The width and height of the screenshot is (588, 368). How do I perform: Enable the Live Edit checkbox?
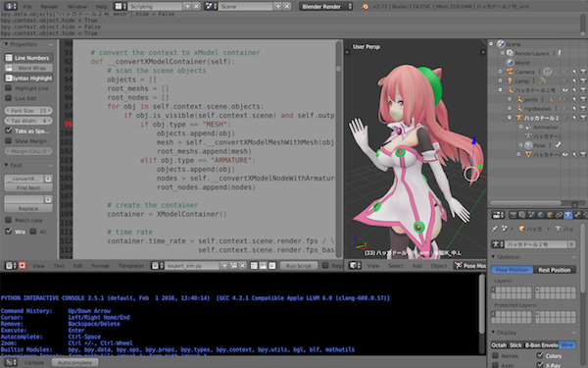(8, 98)
